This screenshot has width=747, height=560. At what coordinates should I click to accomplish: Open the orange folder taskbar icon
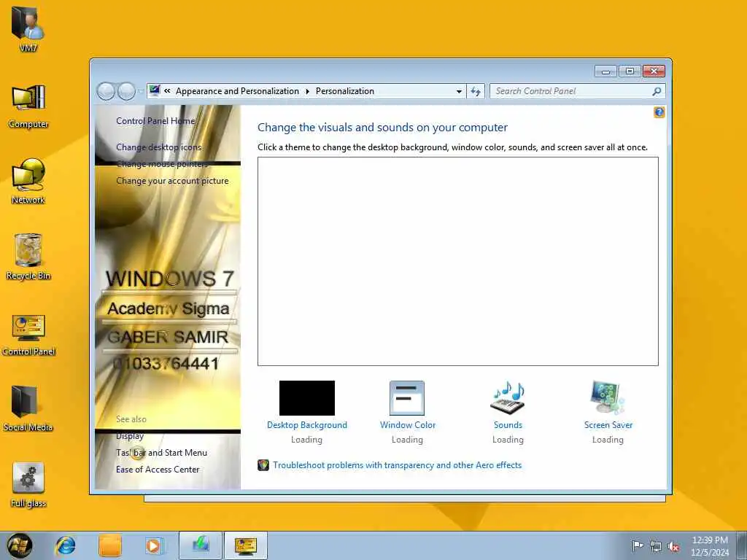click(x=110, y=545)
